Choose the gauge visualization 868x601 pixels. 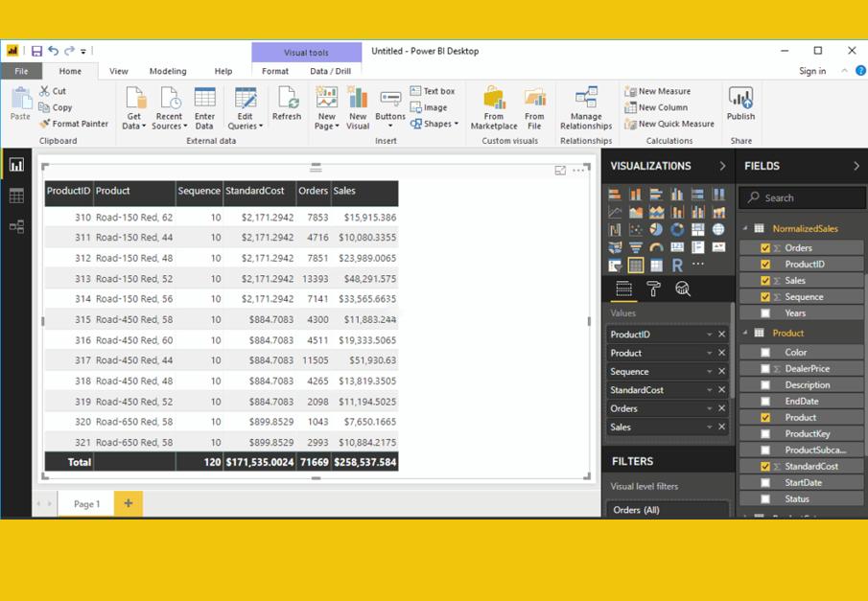coord(657,247)
